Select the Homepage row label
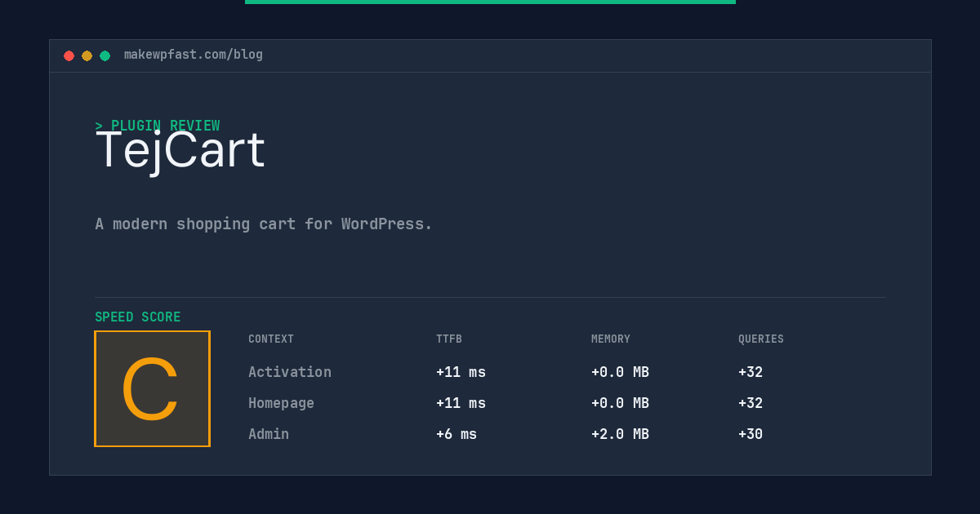This screenshot has width=980, height=514. 281,403
